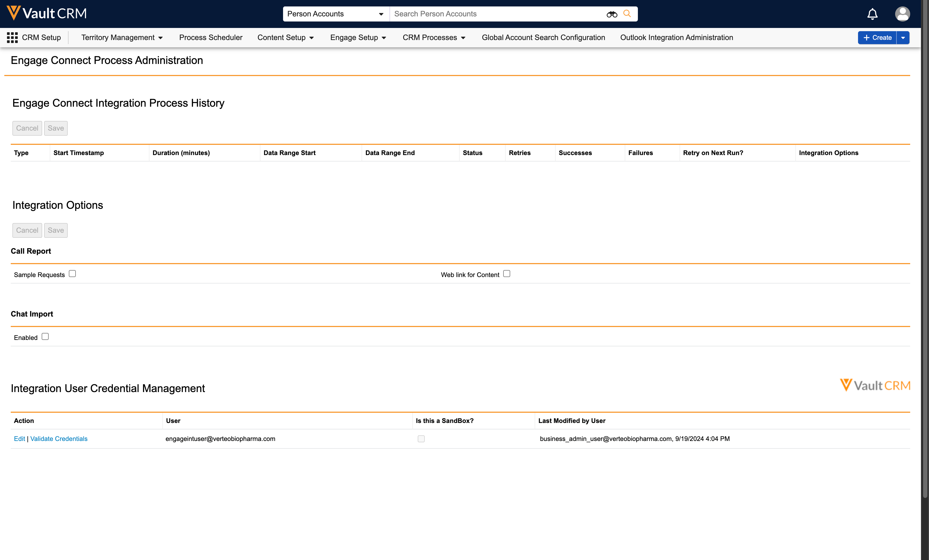The height and width of the screenshot is (560, 929).
Task: Click the Vault CRM logo in header
Action: (x=47, y=13)
